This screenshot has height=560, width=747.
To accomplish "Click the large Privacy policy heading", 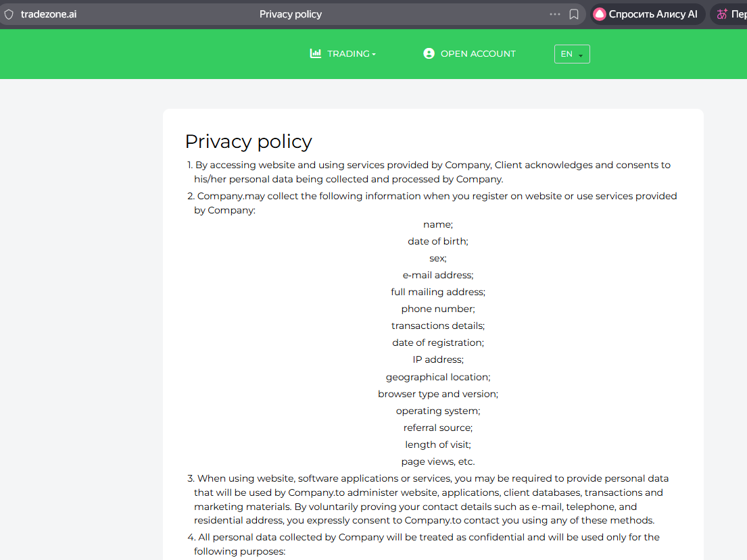I will pyautogui.click(x=248, y=141).
